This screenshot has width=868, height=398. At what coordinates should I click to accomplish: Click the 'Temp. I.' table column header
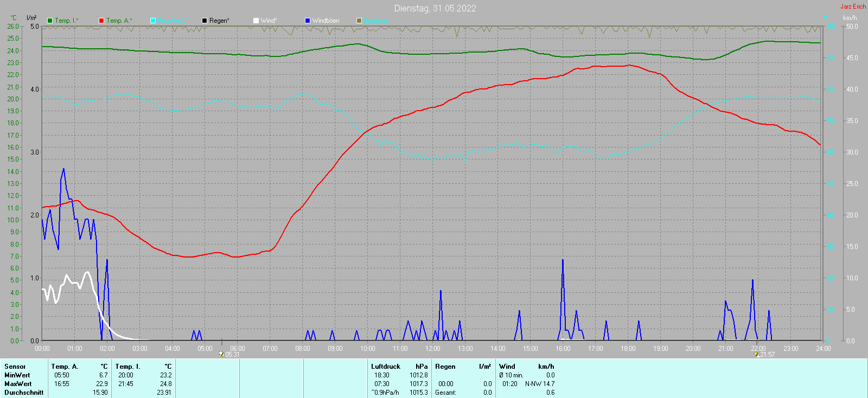tap(128, 367)
